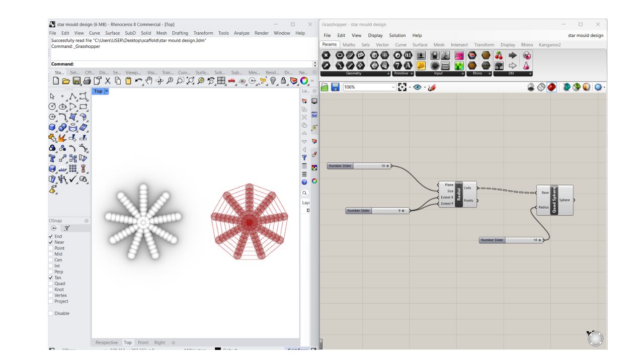Click the Quad Sphere component
This screenshot has width=644, height=362.
(x=554, y=200)
